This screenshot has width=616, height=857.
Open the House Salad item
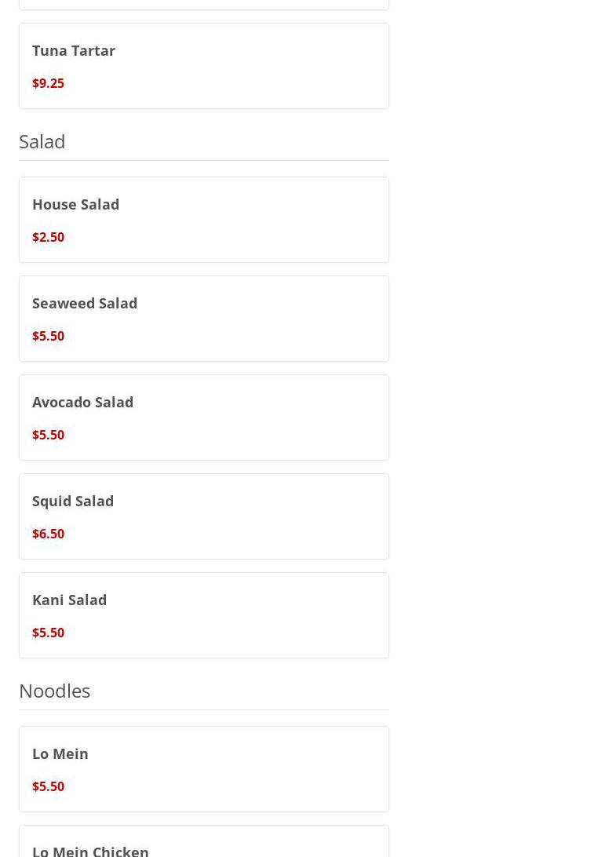pos(75,204)
